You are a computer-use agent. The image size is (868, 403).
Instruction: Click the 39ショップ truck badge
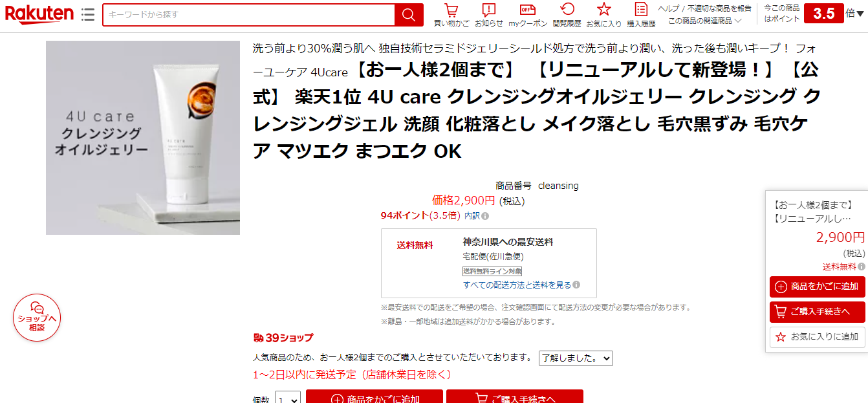point(283,338)
